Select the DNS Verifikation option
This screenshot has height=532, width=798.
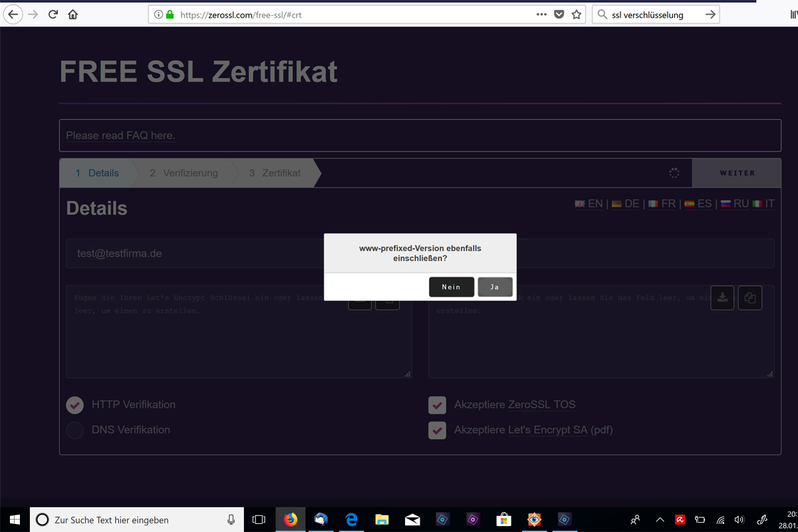point(75,430)
